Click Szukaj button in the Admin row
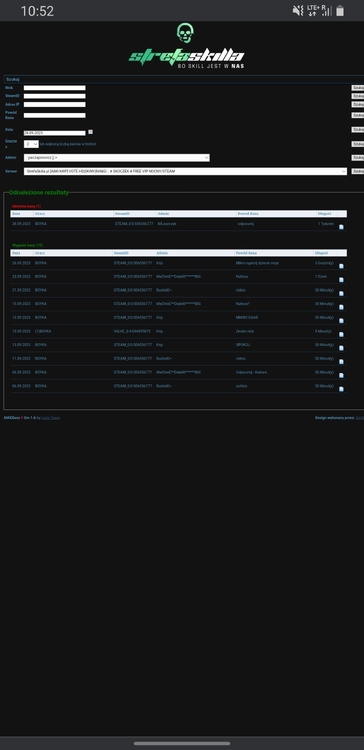This screenshot has width=364, height=750. pos(358,158)
